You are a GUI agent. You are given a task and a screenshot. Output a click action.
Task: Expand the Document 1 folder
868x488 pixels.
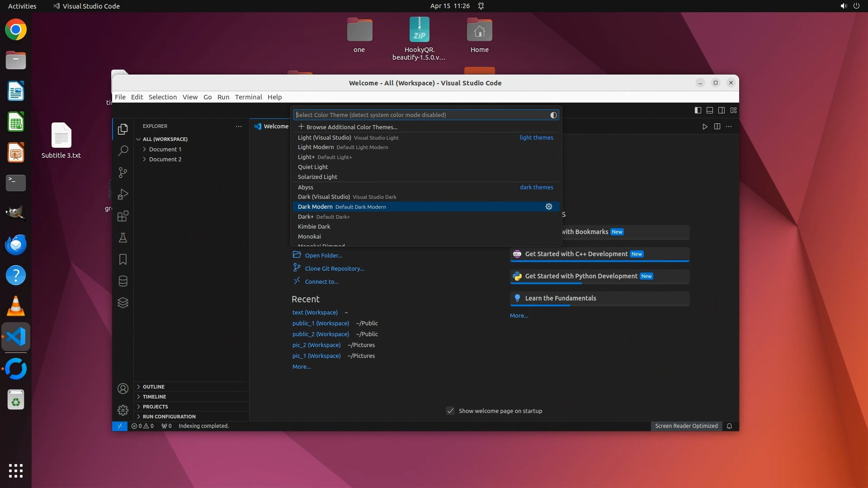[x=165, y=149]
